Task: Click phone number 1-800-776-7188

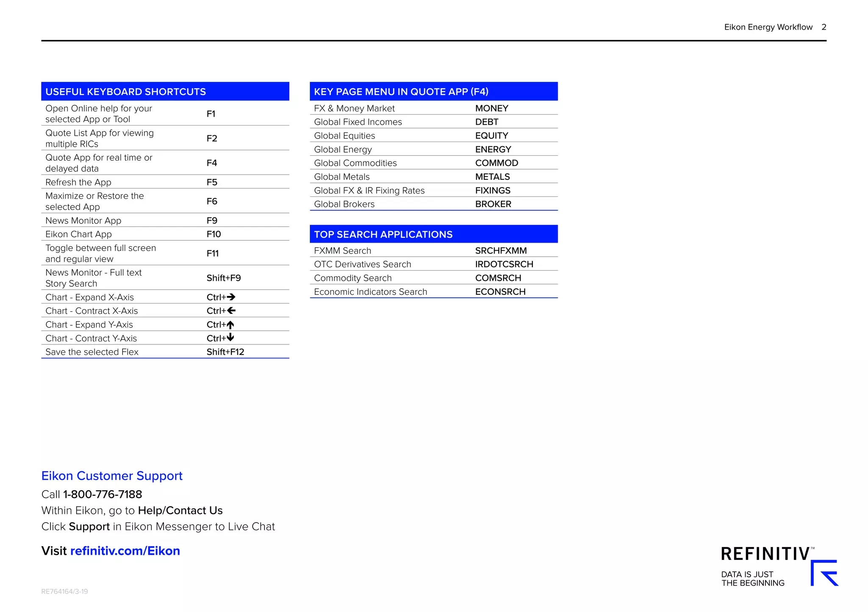Action: pyautogui.click(x=103, y=494)
